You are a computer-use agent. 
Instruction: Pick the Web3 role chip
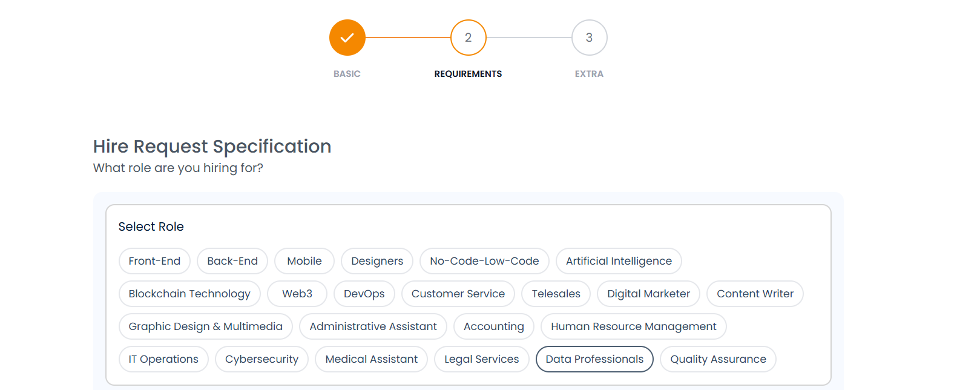tap(297, 294)
